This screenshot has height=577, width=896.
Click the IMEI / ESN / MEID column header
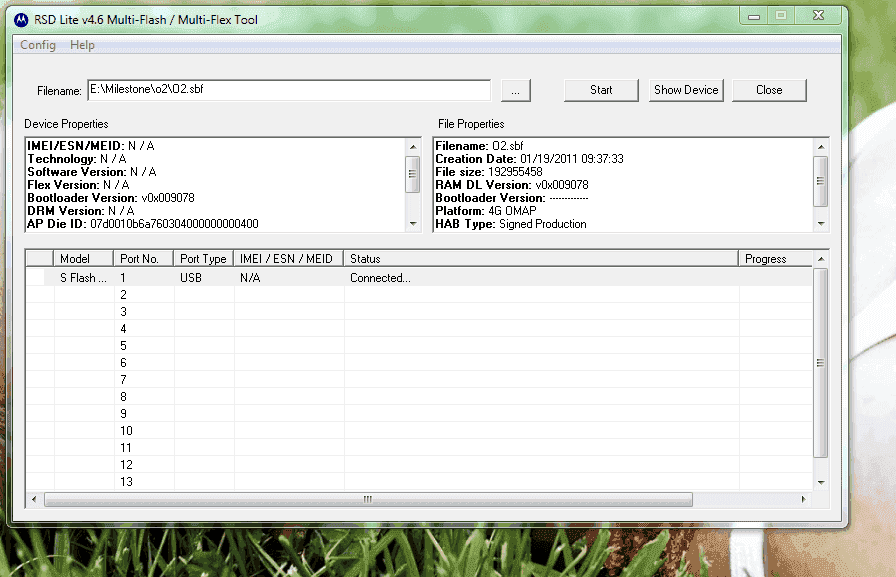(289, 259)
